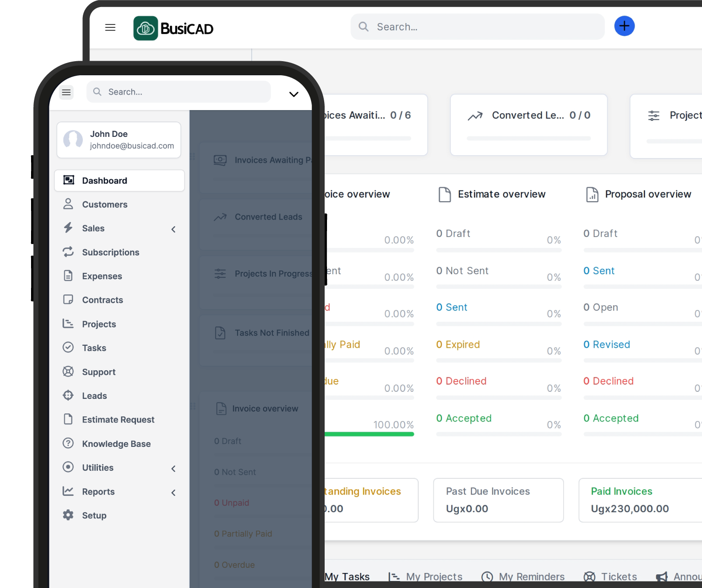
Task: Click 'Proposal overview' heading
Action: point(648,194)
